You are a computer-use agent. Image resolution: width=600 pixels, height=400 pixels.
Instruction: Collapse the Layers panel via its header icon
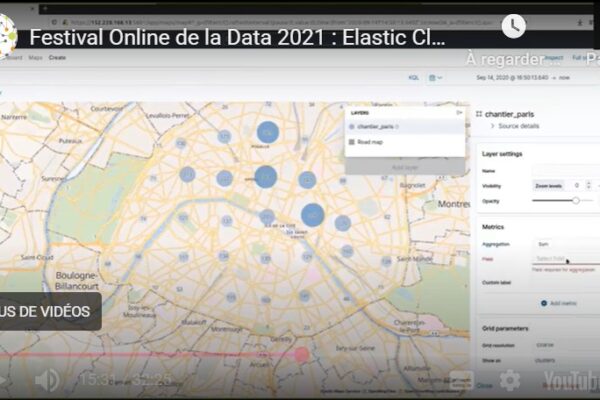tap(459, 113)
